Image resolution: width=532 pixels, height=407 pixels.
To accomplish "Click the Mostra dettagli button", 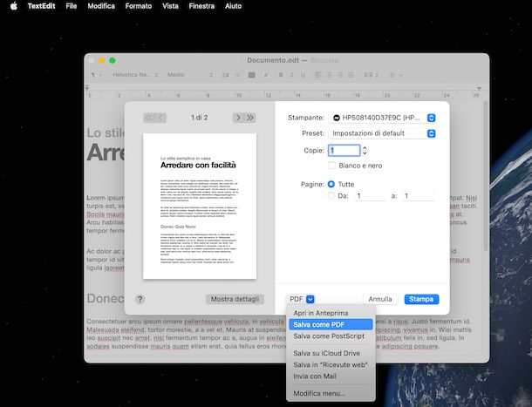I will [x=235, y=299].
